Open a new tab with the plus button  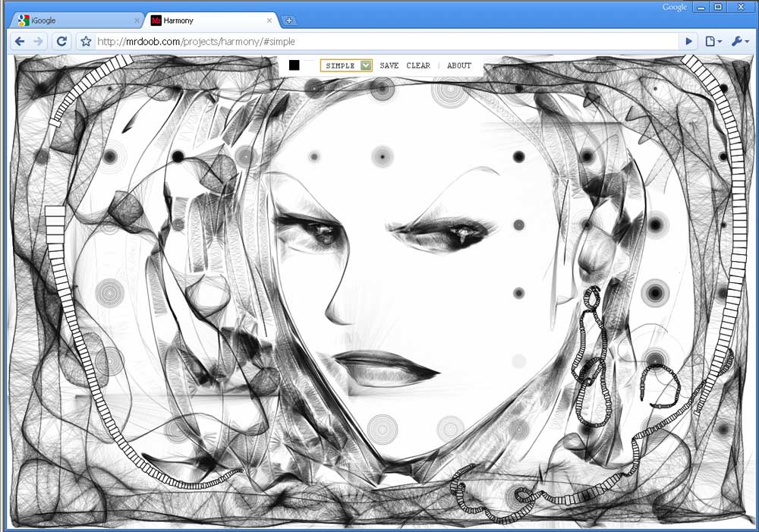click(x=289, y=20)
